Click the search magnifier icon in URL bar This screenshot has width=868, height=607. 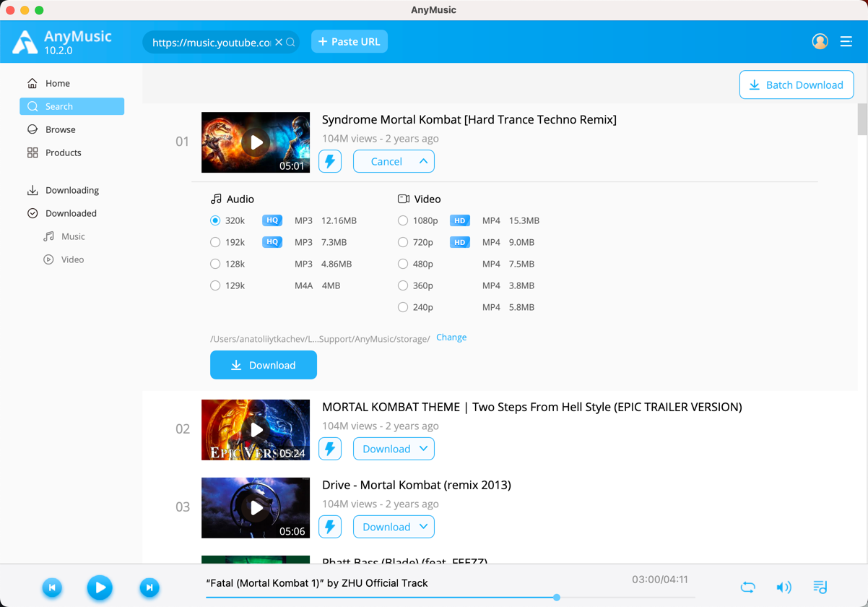(x=290, y=42)
